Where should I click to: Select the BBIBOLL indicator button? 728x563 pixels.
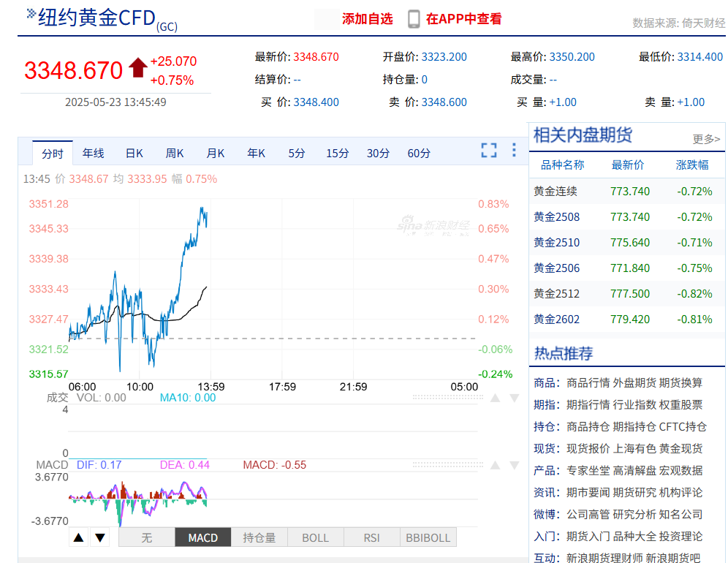[428, 537]
